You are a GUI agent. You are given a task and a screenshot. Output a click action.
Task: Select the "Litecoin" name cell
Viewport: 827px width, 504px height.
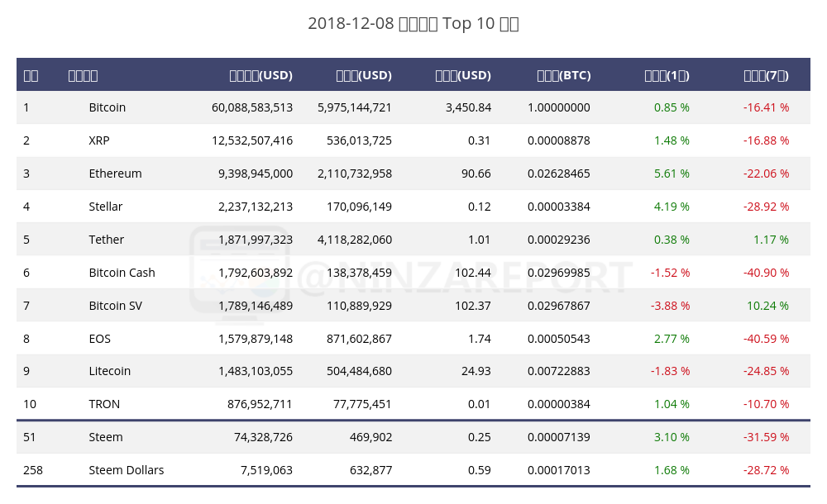(x=110, y=371)
